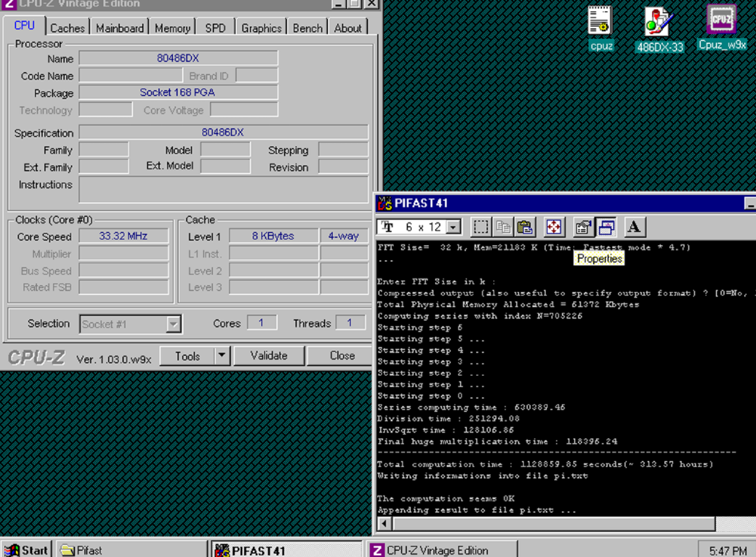Minimize the PIFAST41 window

750,203
